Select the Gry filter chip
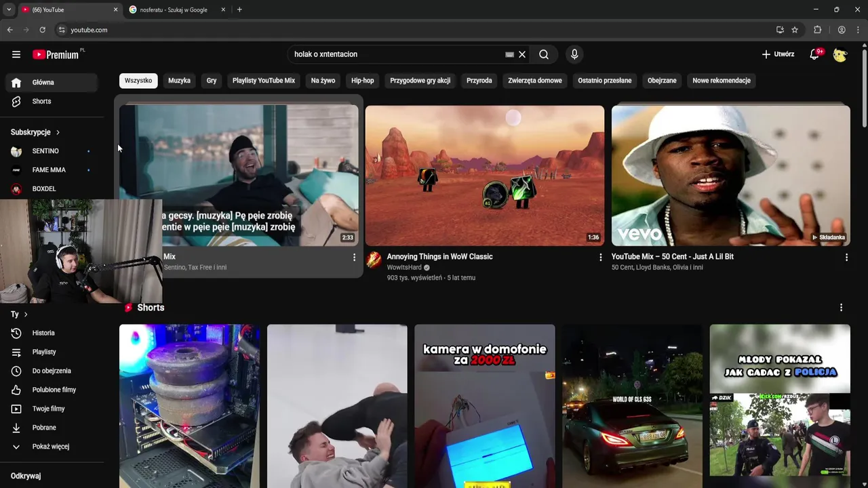The width and height of the screenshot is (868, 488). click(x=212, y=81)
